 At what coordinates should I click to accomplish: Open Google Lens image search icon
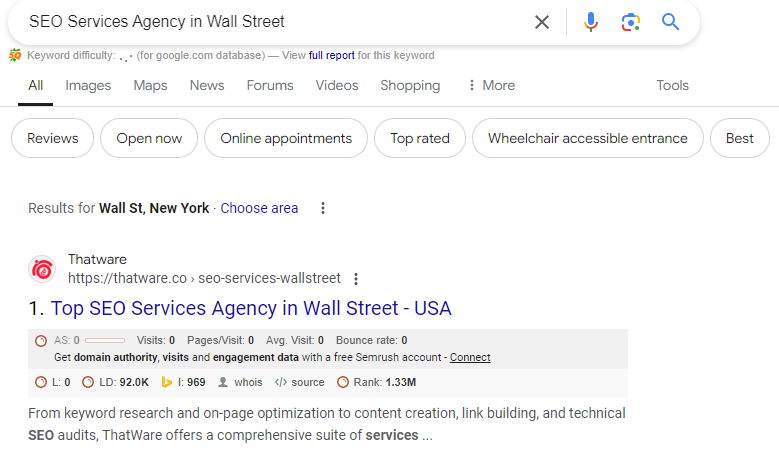pos(630,22)
